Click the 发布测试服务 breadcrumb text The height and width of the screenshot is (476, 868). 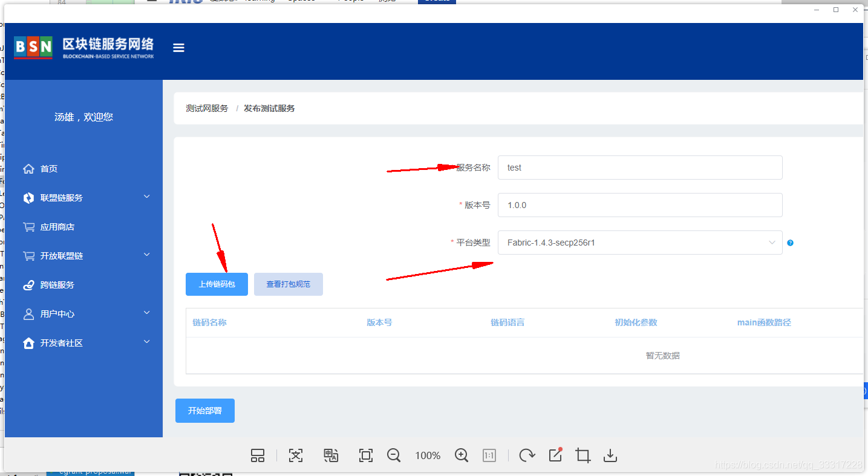(x=269, y=108)
